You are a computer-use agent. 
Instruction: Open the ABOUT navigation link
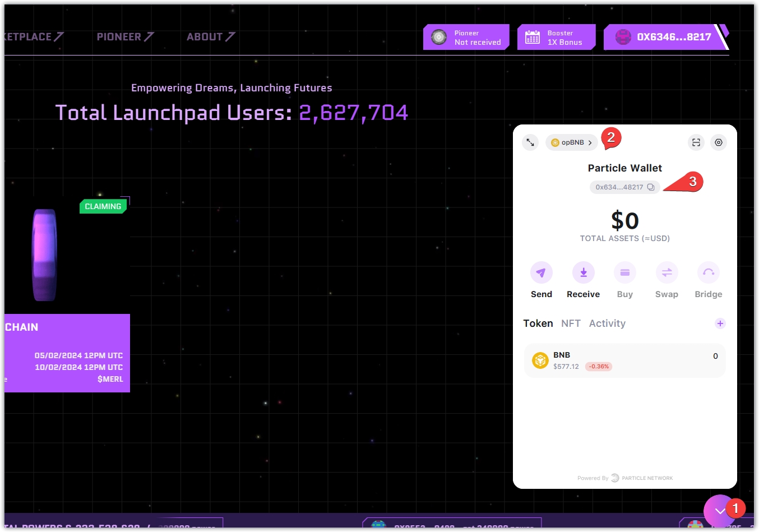(210, 37)
